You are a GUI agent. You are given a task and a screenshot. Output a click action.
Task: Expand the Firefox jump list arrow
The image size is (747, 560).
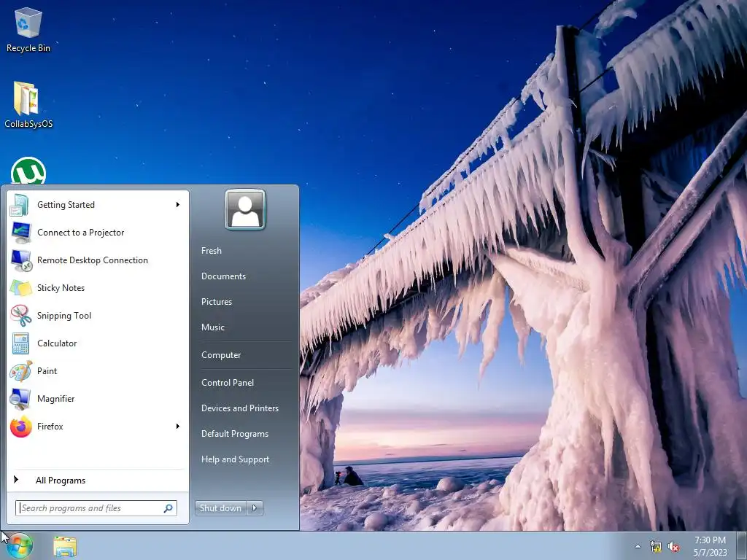click(x=178, y=426)
